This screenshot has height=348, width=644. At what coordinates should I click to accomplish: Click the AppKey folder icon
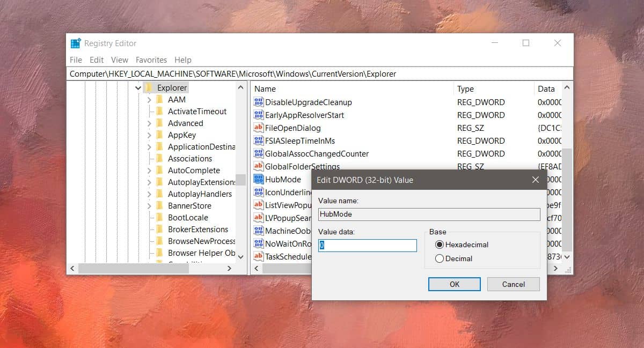159,135
